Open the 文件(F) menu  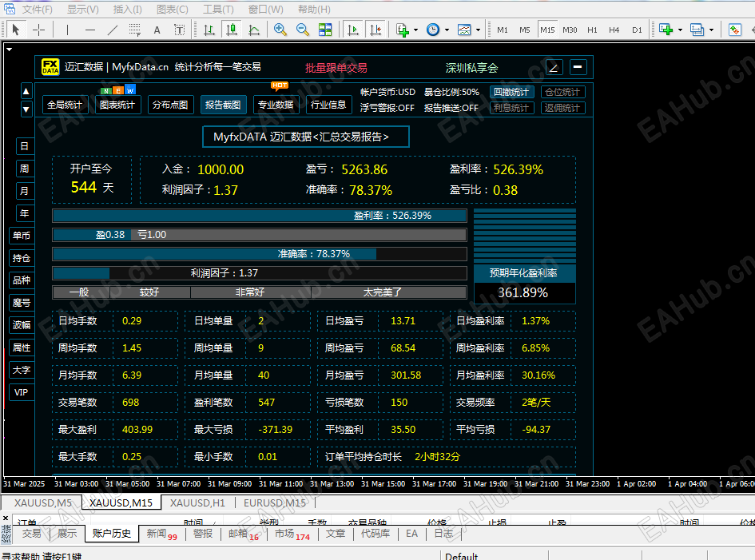point(37,9)
